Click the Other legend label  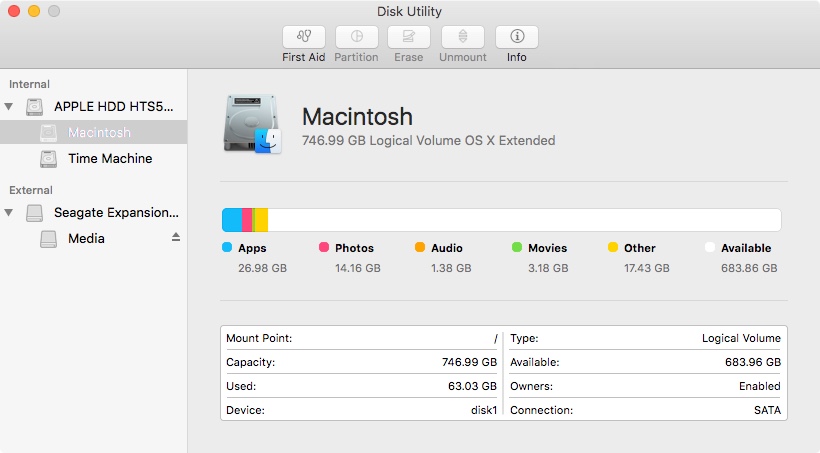click(x=640, y=248)
